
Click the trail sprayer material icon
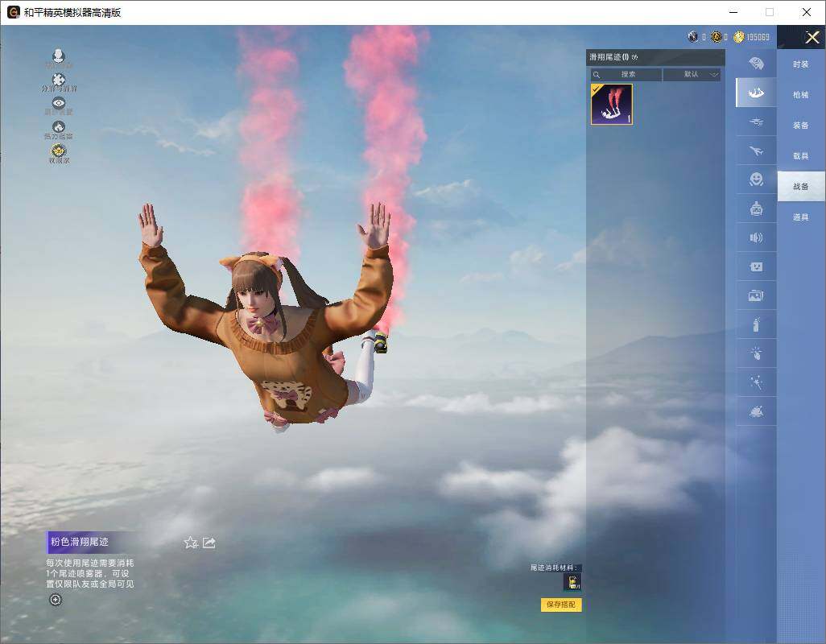click(572, 582)
